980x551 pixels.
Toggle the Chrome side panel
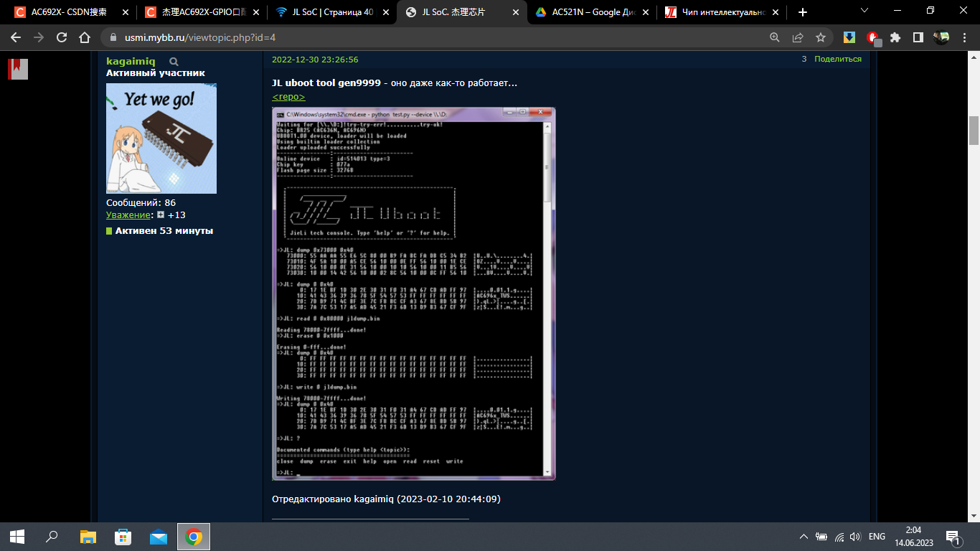pos(918,38)
